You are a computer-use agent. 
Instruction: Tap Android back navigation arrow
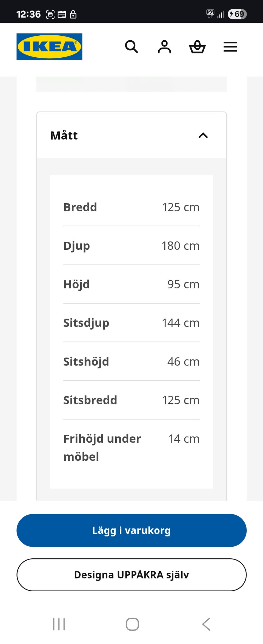click(206, 624)
